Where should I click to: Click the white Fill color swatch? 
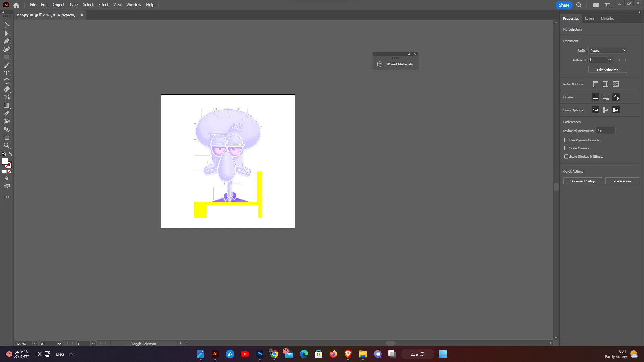[5, 162]
